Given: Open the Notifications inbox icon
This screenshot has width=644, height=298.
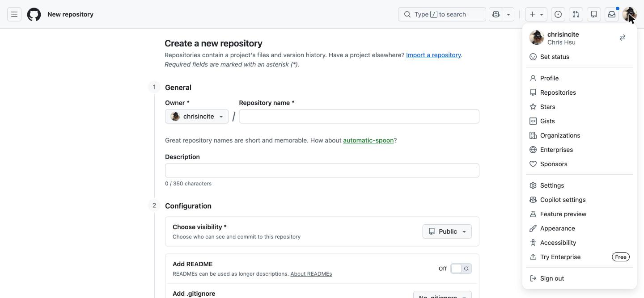Looking at the screenshot, I should tap(612, 14).
